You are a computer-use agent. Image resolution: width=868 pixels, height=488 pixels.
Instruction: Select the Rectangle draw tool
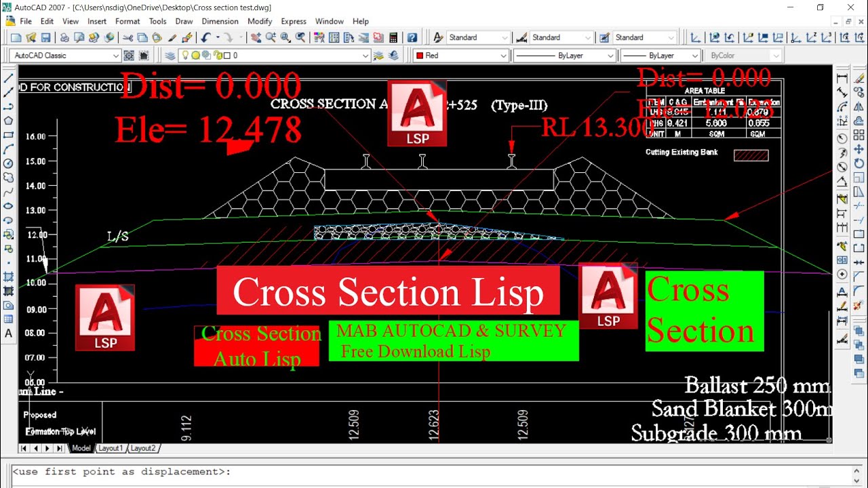coord(9,135)
